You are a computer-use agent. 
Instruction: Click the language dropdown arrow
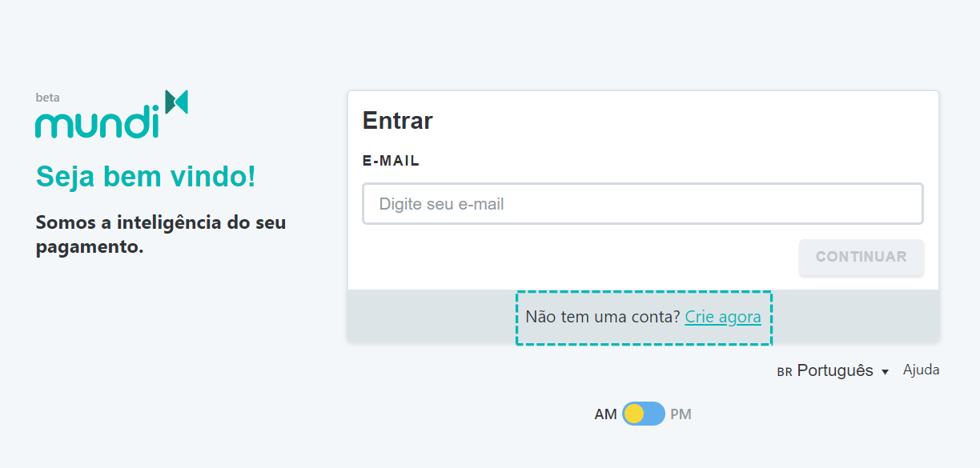(885, 373)
